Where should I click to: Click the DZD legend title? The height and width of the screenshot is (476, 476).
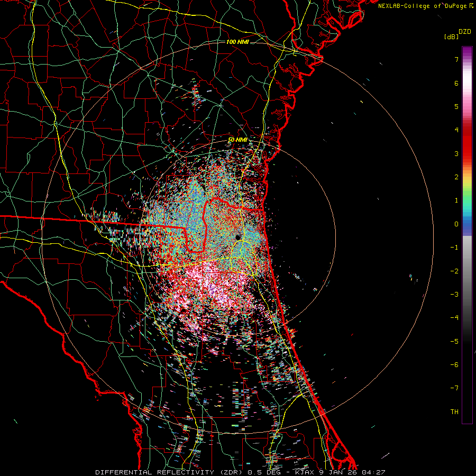[x=465, y=32]
